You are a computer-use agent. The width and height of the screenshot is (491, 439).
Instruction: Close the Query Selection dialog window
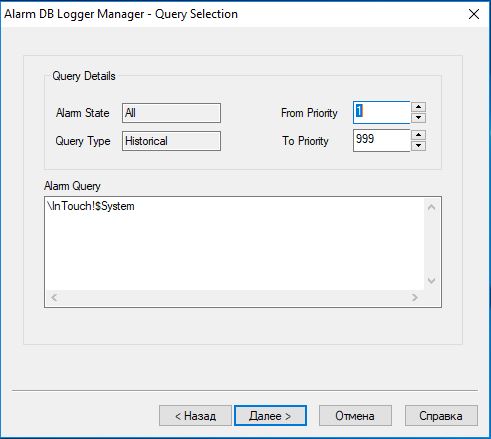[x=474, y=14]
